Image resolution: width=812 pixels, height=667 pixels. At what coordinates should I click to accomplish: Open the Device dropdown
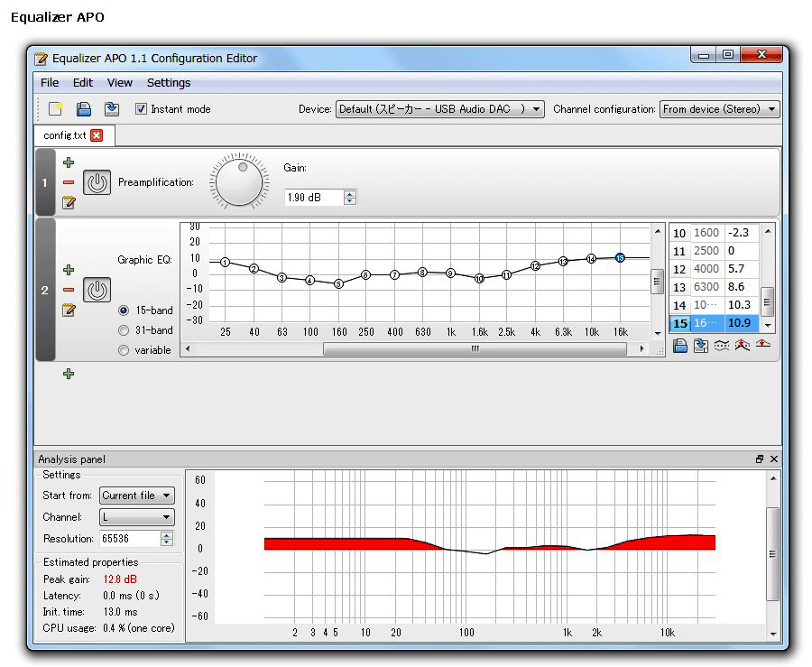pos(439,109)
